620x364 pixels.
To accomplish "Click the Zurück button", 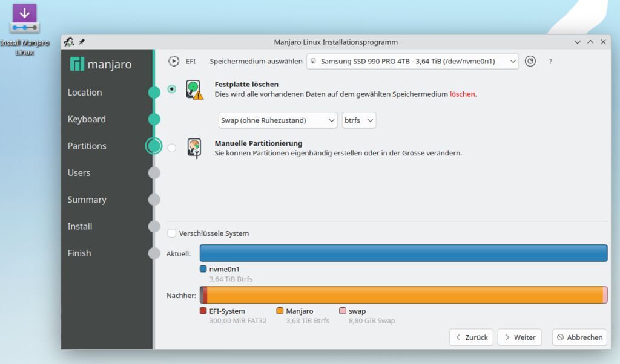I will point(471,337).
